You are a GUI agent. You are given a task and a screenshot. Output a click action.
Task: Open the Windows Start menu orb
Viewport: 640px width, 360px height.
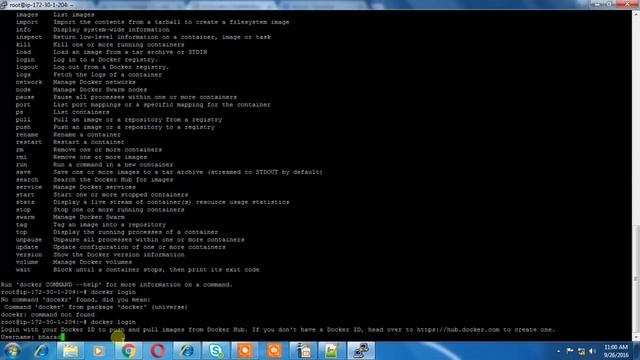coord(12,351)
